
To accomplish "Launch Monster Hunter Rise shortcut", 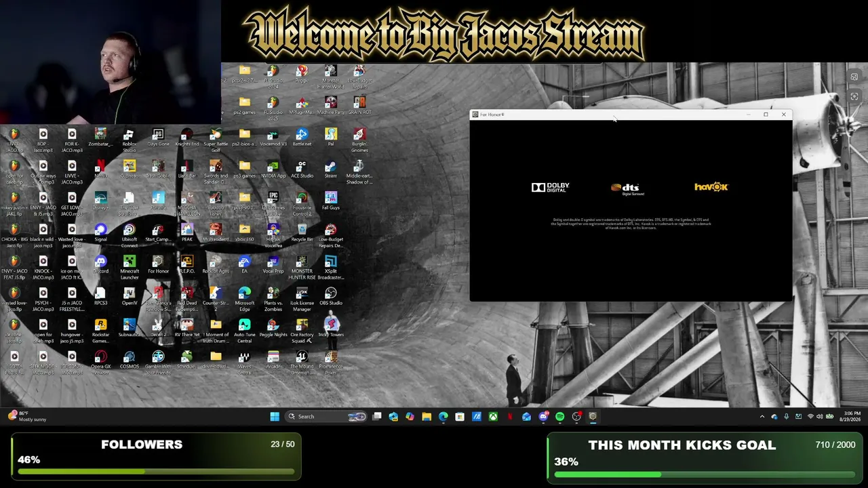I will (302, 267).
